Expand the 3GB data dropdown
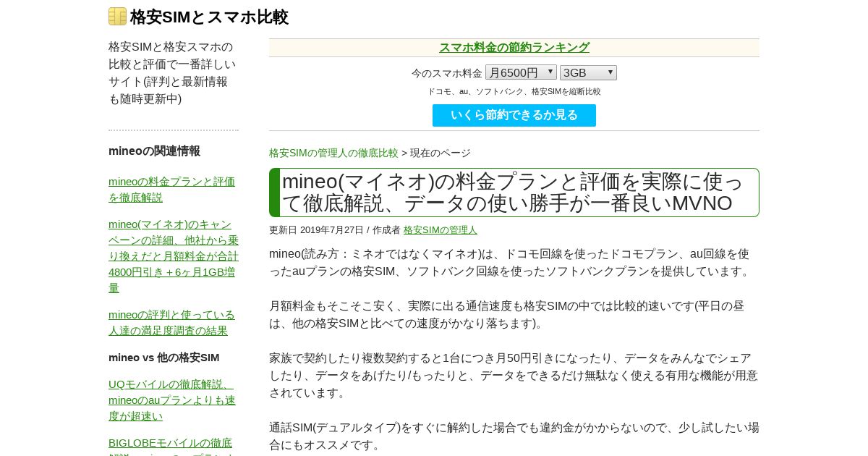This screenshot has height=456, width=868. [588, 72]
